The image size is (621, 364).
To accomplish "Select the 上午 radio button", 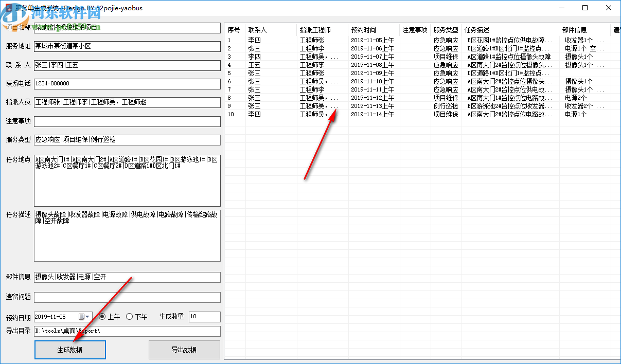I will (x=102, y=317).
